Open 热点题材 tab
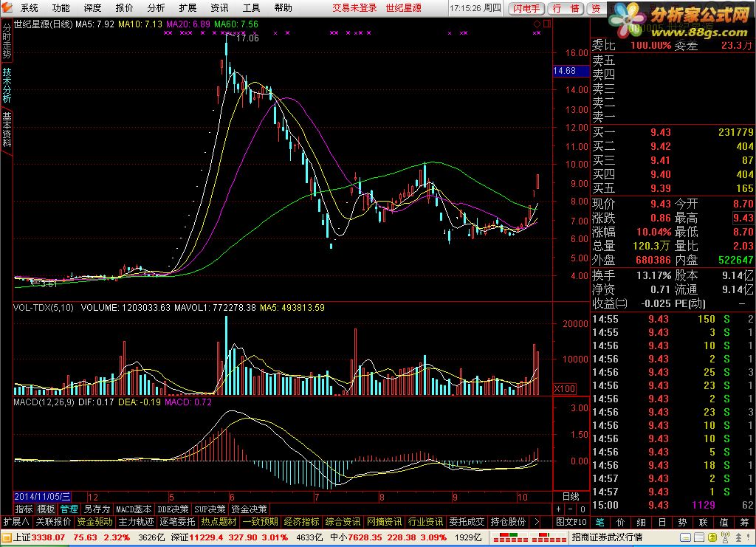The width and height of the screenshot is (756, 547). coord(219,522)
